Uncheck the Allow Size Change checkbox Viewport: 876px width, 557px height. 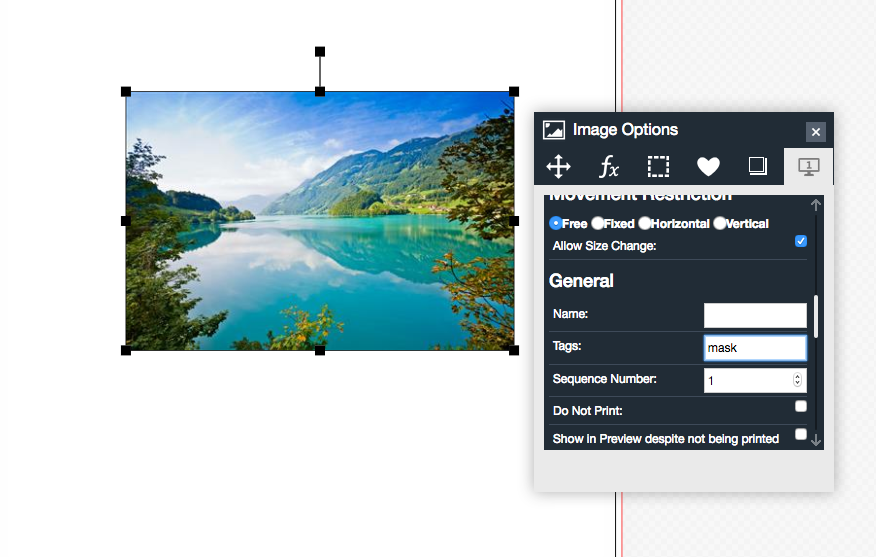[x=801, y=241]
